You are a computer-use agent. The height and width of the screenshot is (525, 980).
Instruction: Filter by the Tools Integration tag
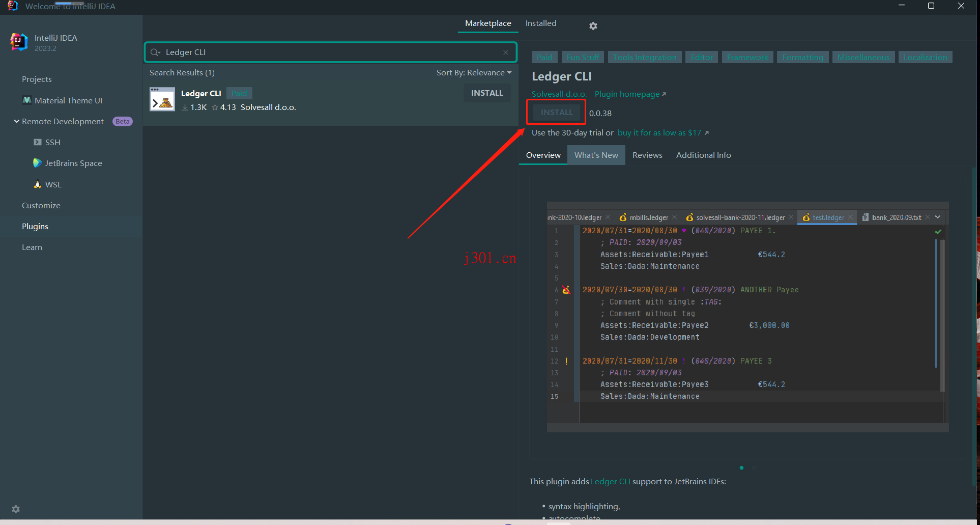(x=645, y=58)
